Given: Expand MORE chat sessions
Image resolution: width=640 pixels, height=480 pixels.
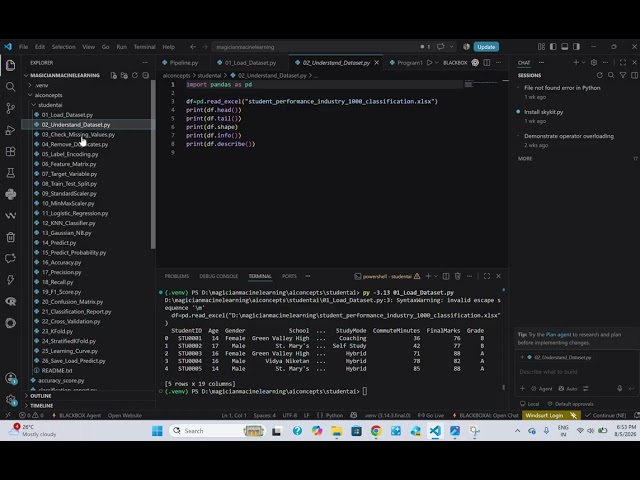Looking at the screenshot, I should tap(525, 159).
